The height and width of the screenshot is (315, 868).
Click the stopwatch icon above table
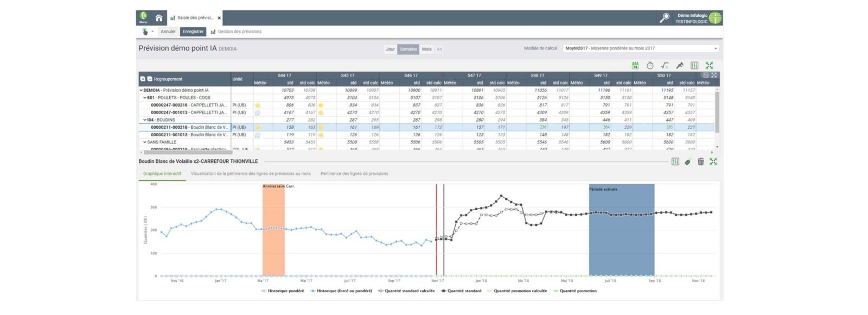(650, 66)
